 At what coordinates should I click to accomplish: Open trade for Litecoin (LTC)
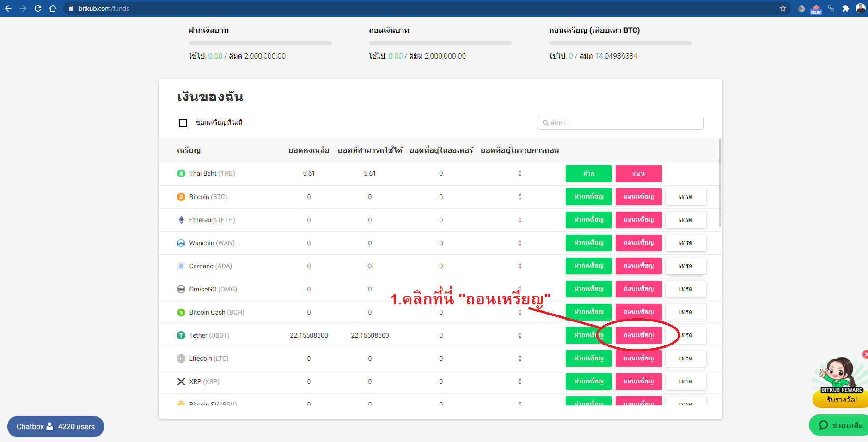[x=686, y=358]
